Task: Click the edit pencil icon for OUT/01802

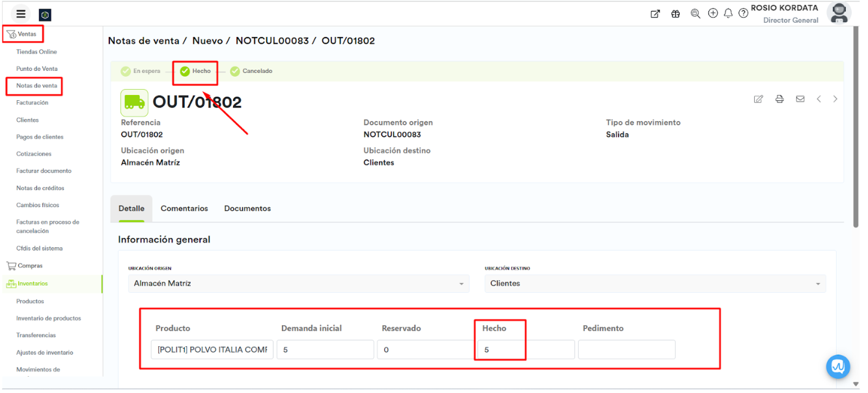Action: click(x=758, y=99)
